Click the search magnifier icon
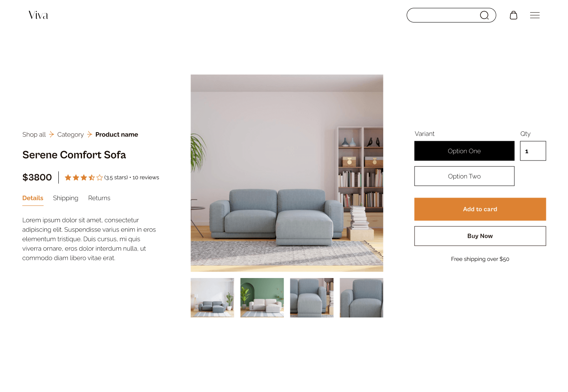 [x=484, y=15]
